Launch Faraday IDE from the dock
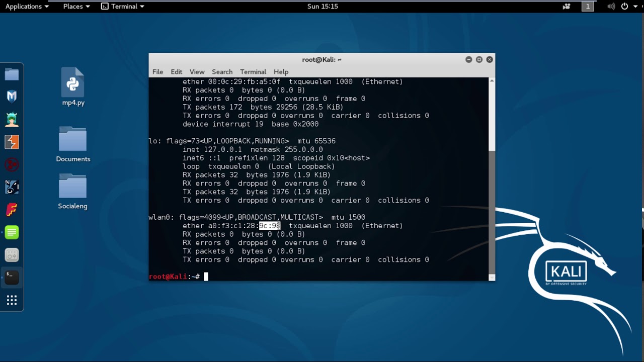644x362 pixels. tap(12, 210)
